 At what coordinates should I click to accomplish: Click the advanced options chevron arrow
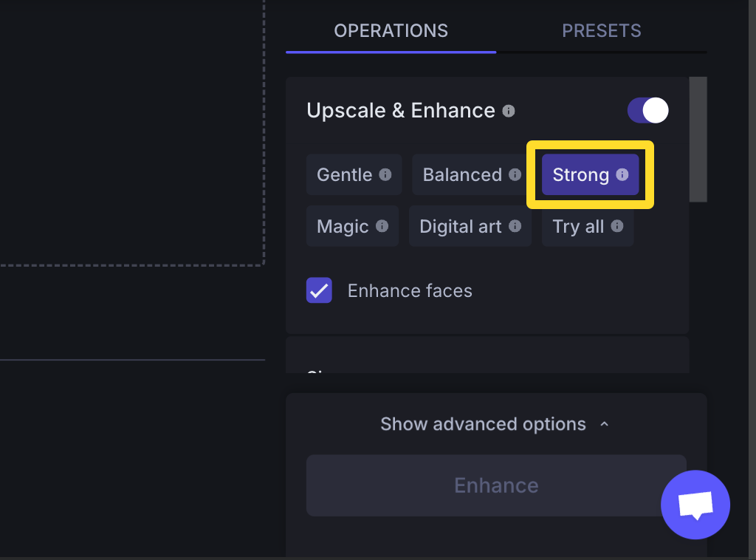pos(604,424)
